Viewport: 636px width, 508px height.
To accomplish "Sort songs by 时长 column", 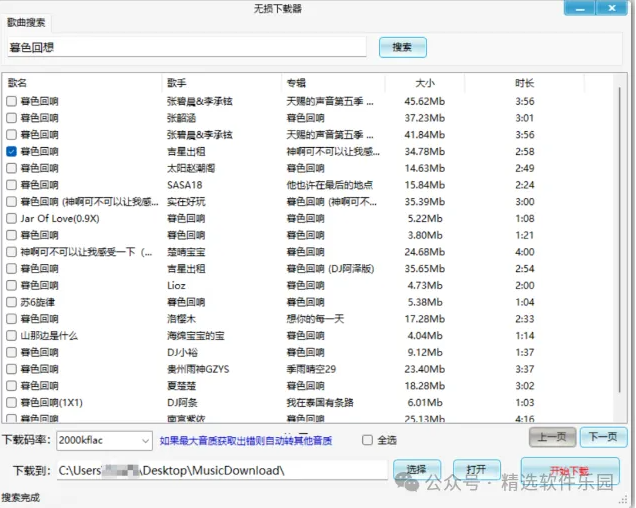I will tap(524, 83).
